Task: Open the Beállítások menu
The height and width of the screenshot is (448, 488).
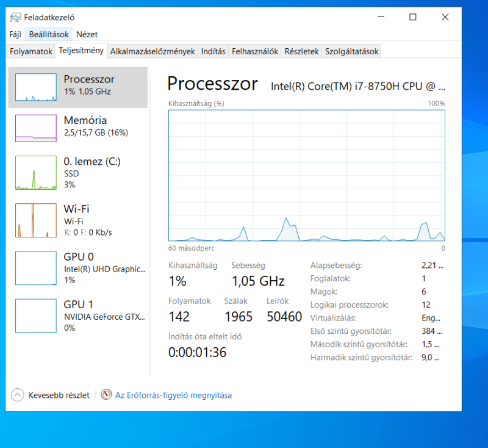Action: click(49, 34)
